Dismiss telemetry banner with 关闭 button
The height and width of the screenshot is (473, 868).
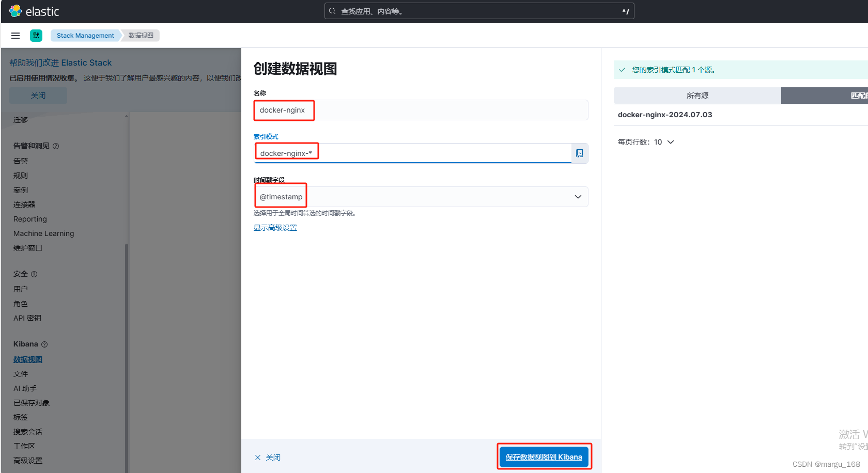(38, 96)
